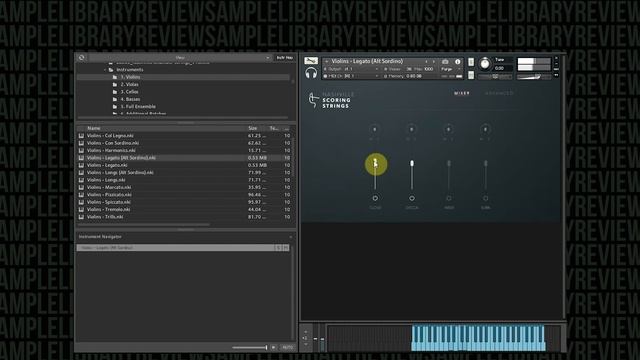
Task: Click the wrench edit icon of the instrument
Action: [311, 61]
